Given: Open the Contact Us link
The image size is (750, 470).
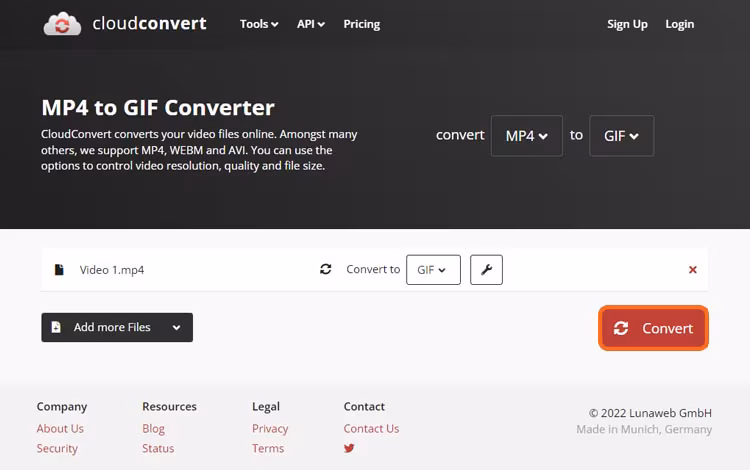Looking at the screenshot, I should (x=371, y=428).
